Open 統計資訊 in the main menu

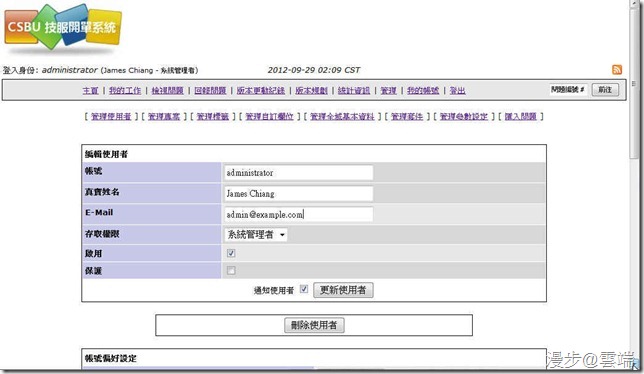354,90
